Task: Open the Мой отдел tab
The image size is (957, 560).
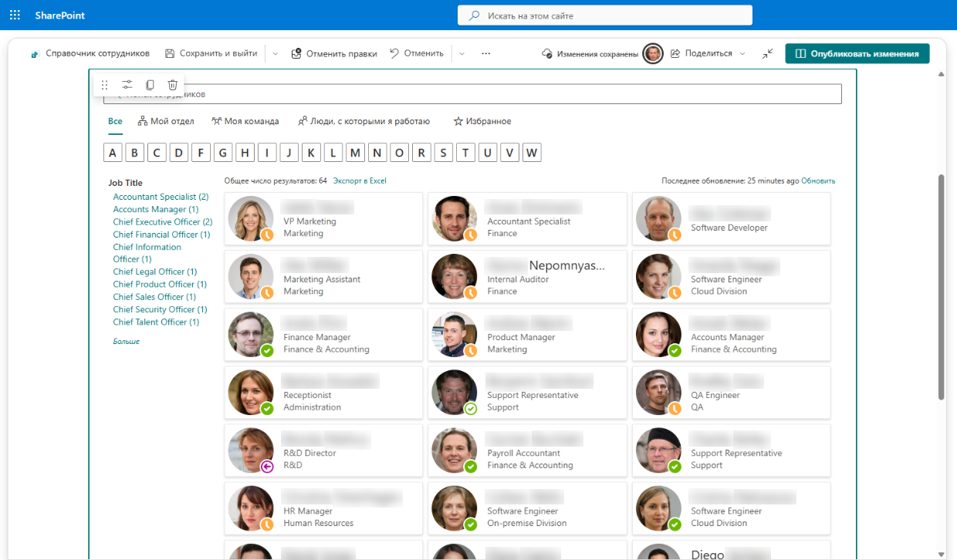Action: (x=166, y=121)
